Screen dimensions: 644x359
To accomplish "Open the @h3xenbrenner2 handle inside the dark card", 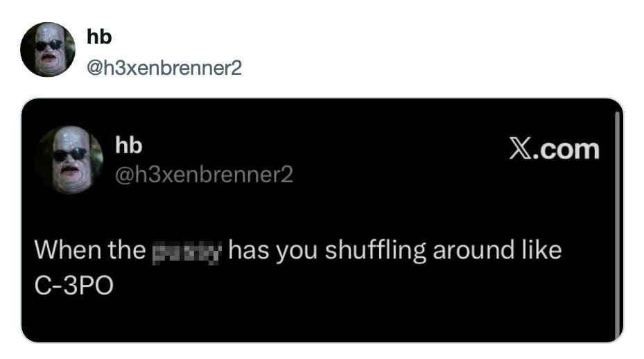I will [204, 175].
